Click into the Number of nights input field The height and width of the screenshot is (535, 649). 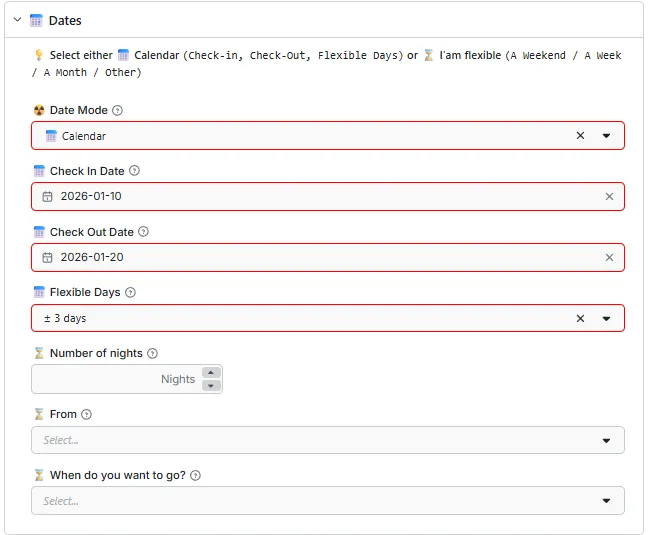(x=115, y=379)
